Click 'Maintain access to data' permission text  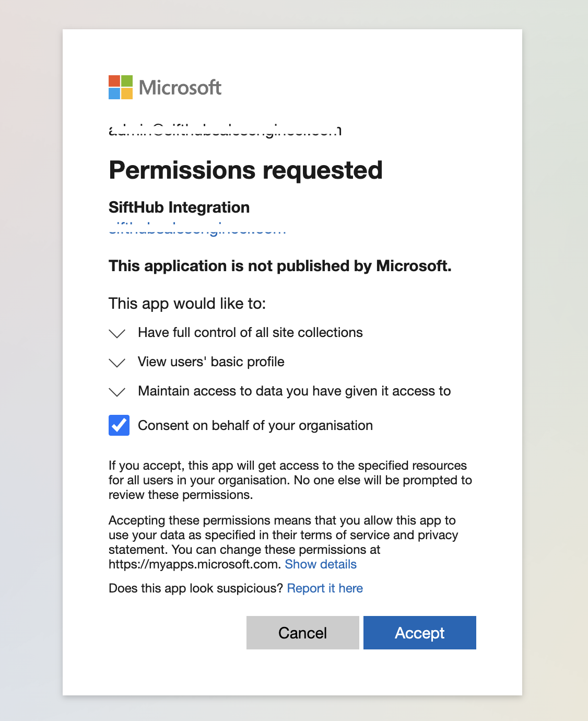pyautogui.click(x=294, y=391)
